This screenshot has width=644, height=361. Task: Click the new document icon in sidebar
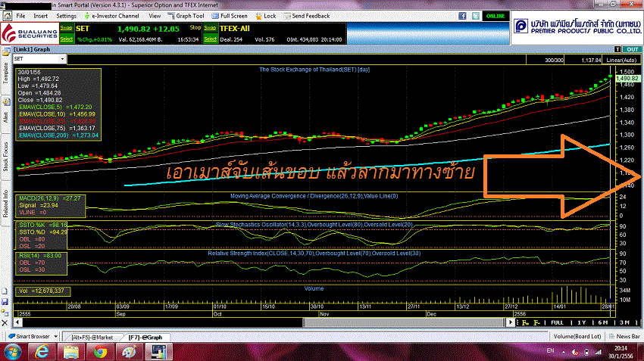pos(5,291)
